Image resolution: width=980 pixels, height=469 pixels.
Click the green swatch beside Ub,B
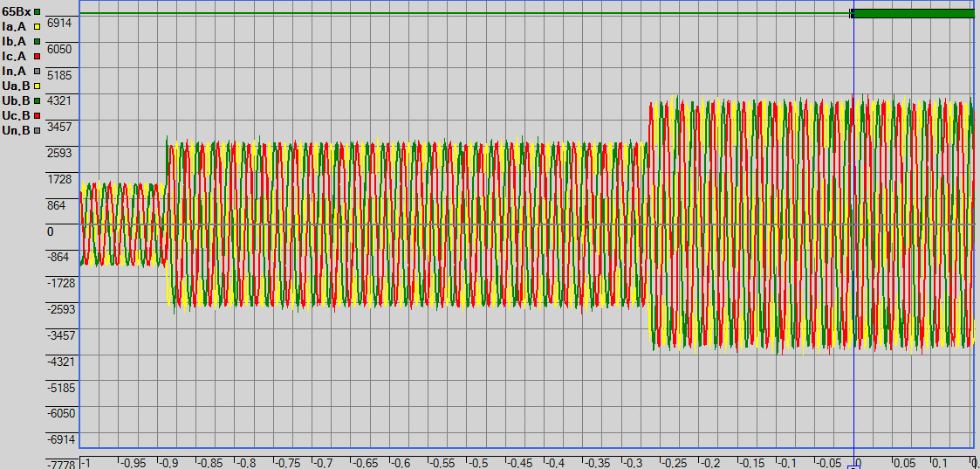[x=37, y=100]
